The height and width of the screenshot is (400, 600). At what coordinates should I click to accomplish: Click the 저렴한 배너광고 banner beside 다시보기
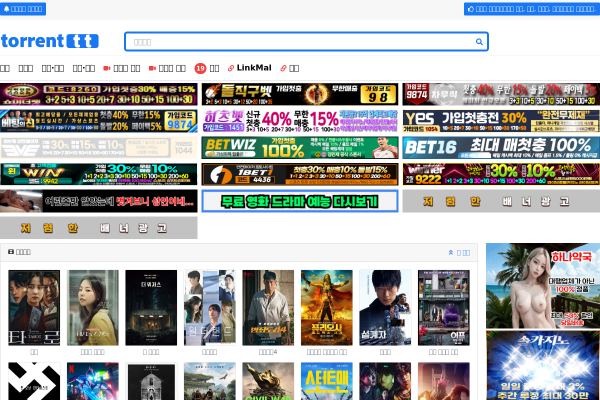pyautogui.click(x=501, y=201)
